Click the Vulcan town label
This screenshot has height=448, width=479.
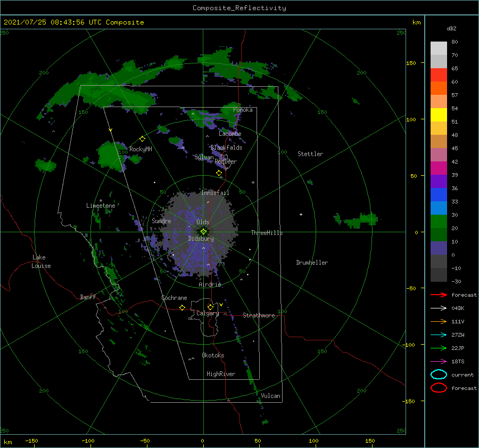[x=270, y=396]
